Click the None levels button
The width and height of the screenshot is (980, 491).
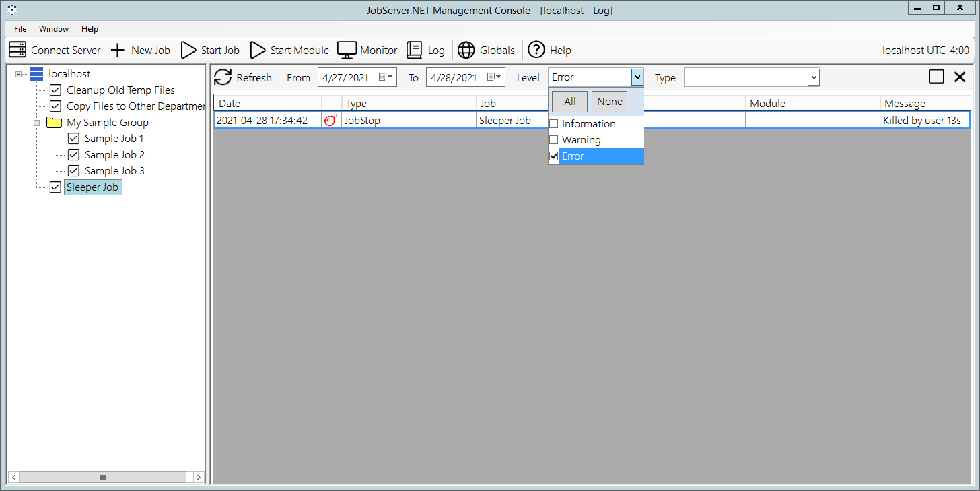pos(609,102)
